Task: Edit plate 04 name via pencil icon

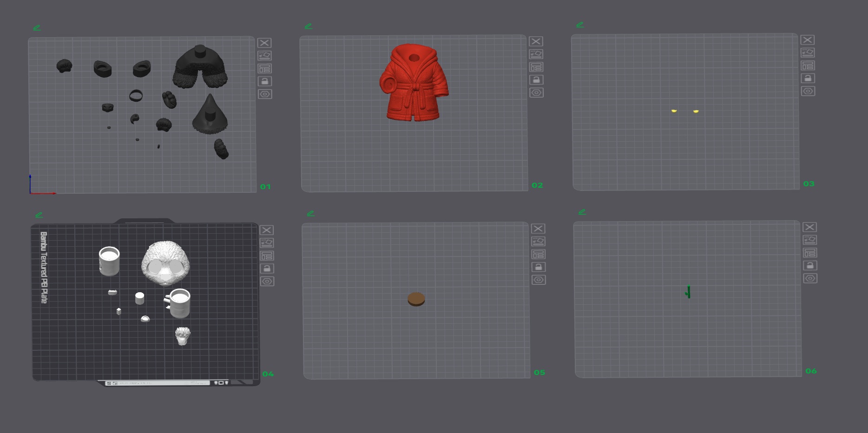Action: pos(39,215)
